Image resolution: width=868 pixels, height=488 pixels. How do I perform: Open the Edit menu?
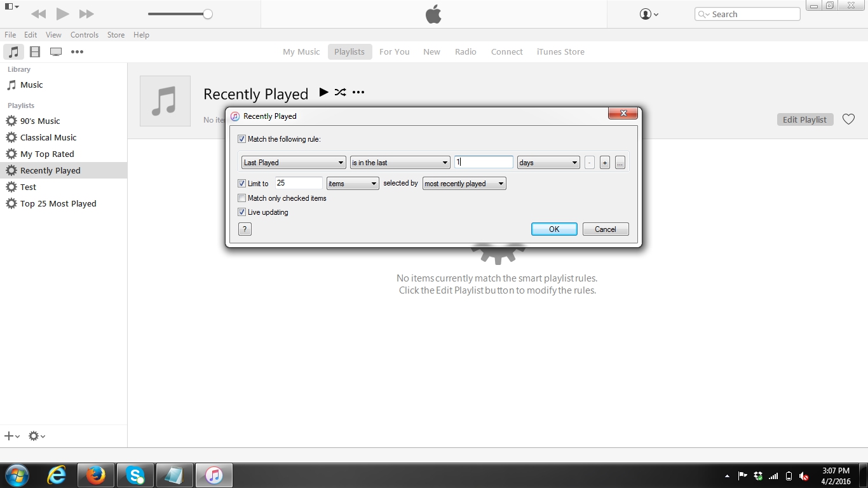[31, 35]
